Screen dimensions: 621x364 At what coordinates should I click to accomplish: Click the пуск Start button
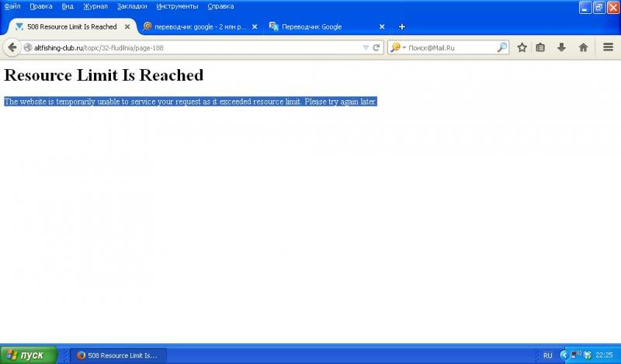pos(29,355)
